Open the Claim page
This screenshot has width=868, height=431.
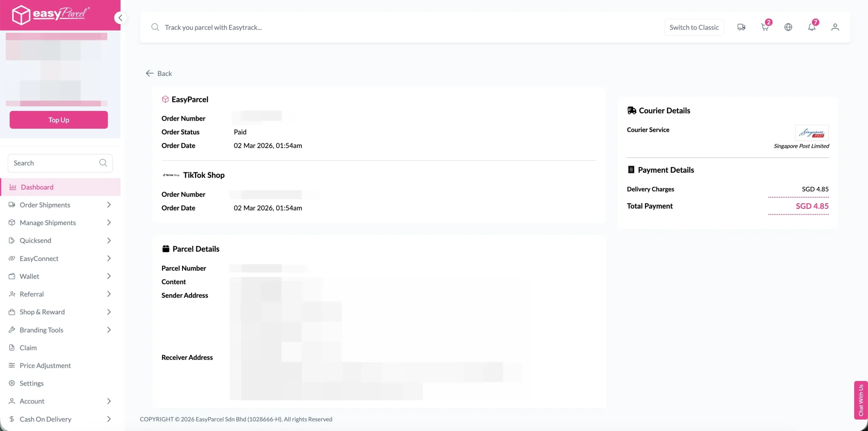click(28, 348)
